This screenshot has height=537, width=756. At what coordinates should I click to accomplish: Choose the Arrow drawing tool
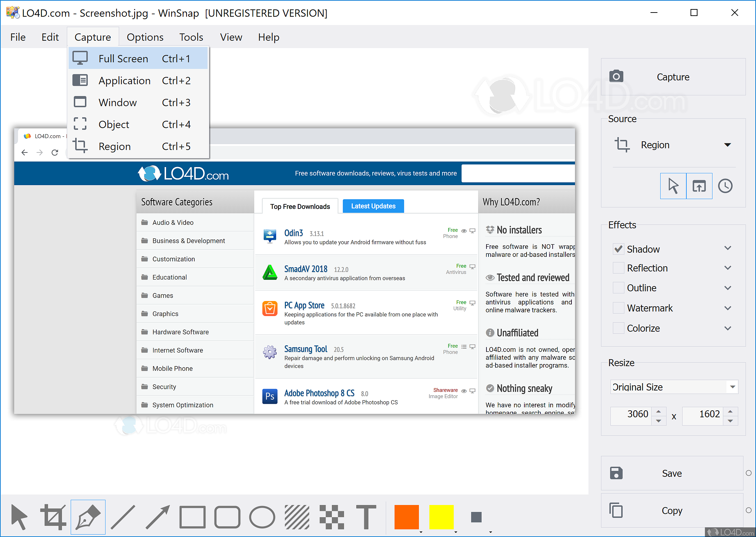point(158,517)
